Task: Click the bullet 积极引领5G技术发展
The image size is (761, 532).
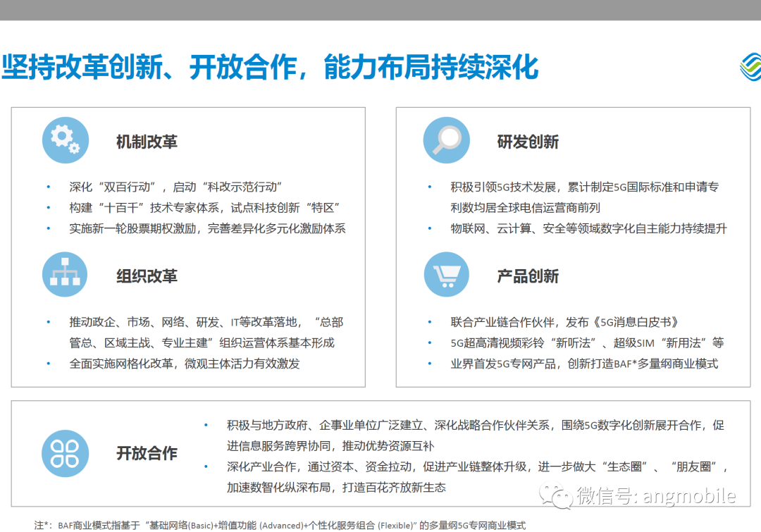Action: click(584, 187)
